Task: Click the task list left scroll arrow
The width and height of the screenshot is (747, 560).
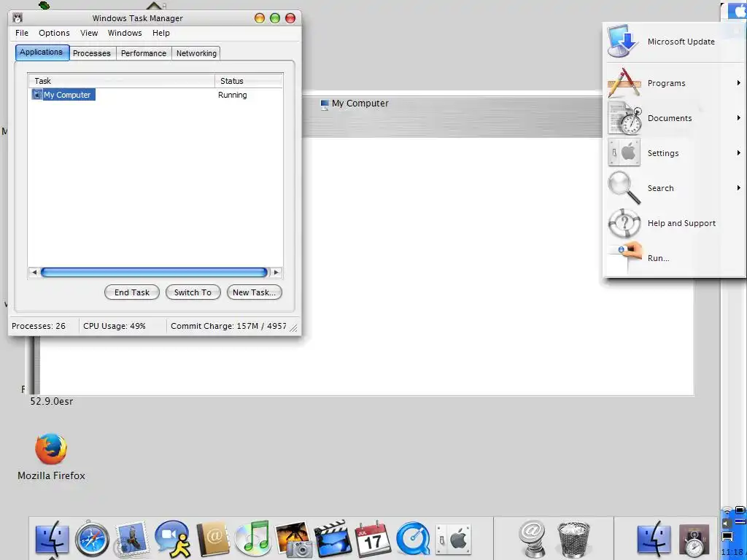Action: tap(34, 273)
